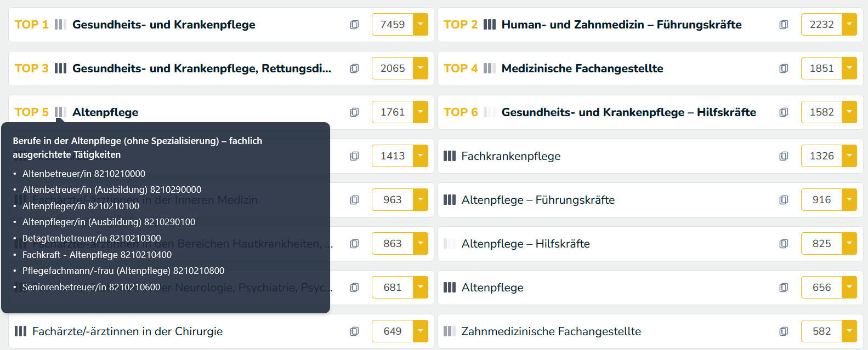This screenshot has height=350, width=868.
Task: Expand the dropdown beside count 649
Action: coord(421,331)
